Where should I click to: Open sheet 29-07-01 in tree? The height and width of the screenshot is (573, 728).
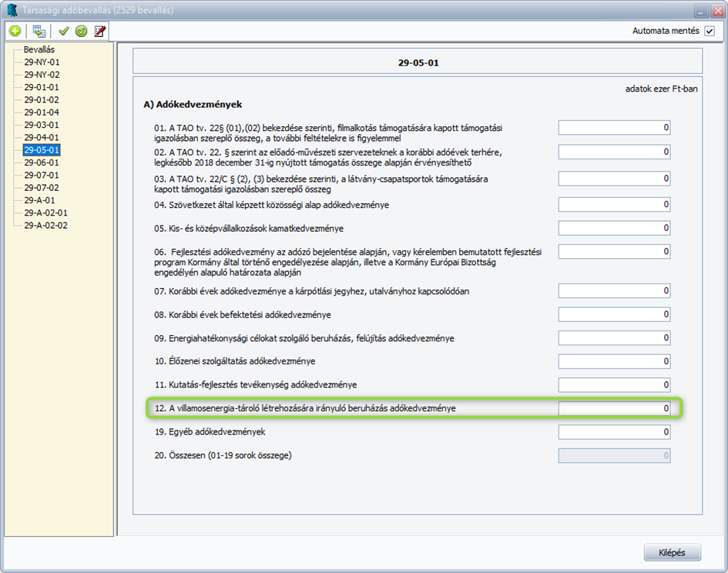[42, 175]
